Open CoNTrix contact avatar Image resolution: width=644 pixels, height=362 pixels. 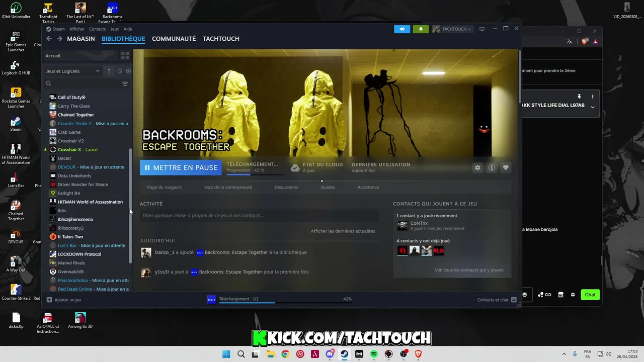(402, 226)
